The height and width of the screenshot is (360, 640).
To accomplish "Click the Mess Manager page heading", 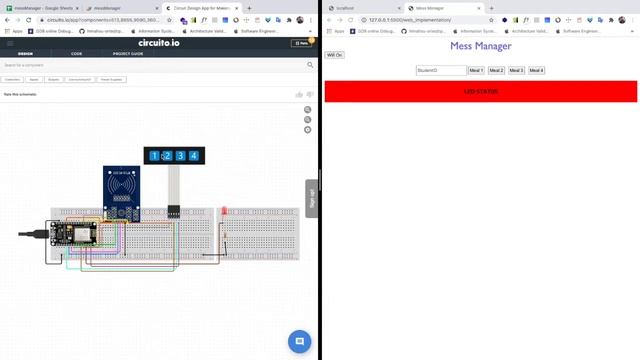I will (x=481, y=46).
